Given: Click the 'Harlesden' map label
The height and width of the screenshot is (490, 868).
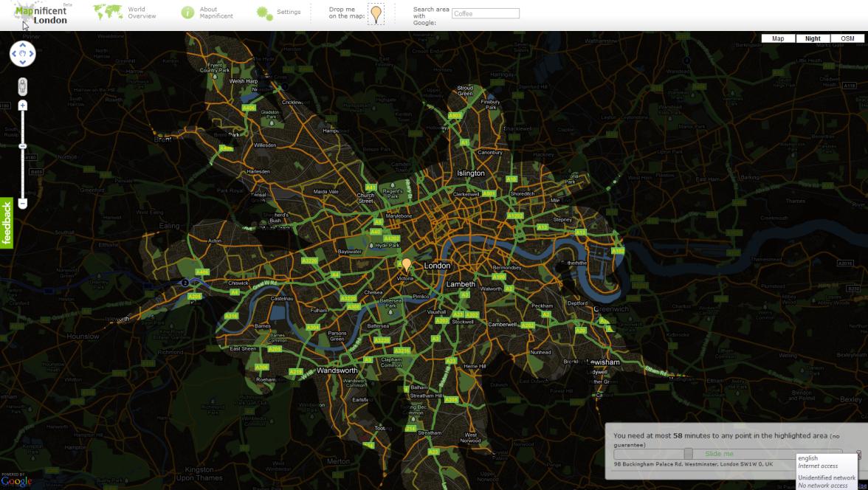Looking at the screenshot, I should pyautogui.click(x=258, y=172).
